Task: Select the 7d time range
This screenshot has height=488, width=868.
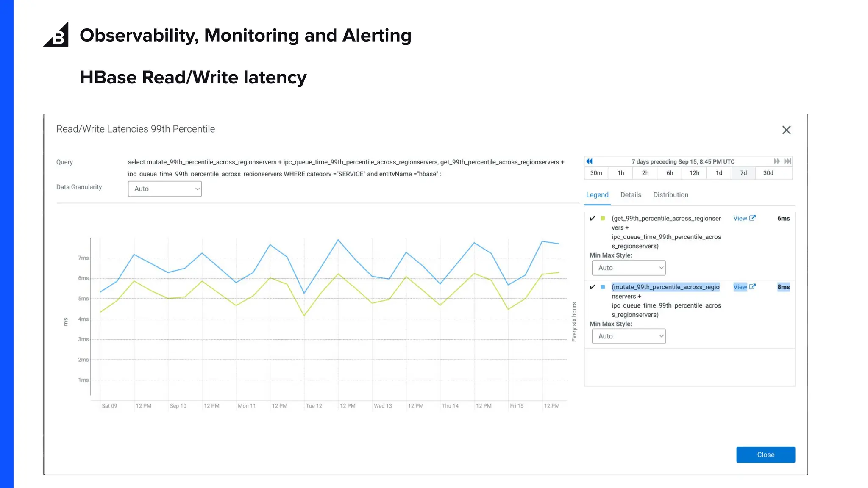Action: tap(743, 173)
